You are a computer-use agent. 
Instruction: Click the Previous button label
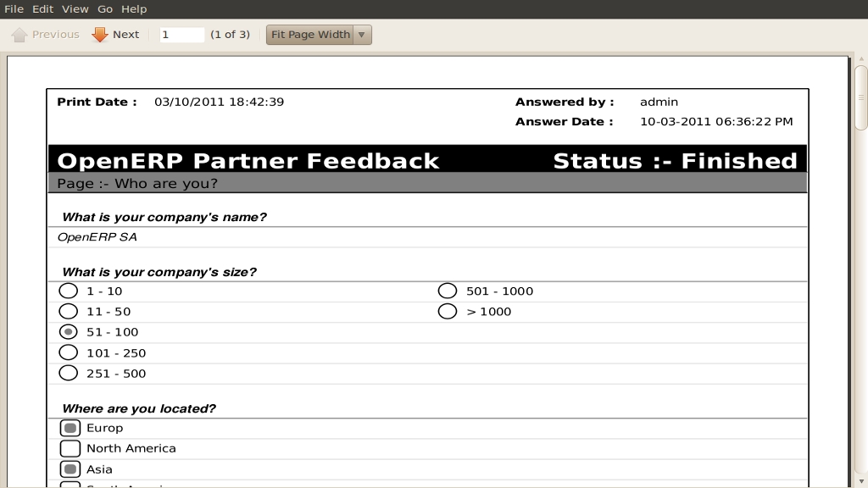(x=55, y=34)
